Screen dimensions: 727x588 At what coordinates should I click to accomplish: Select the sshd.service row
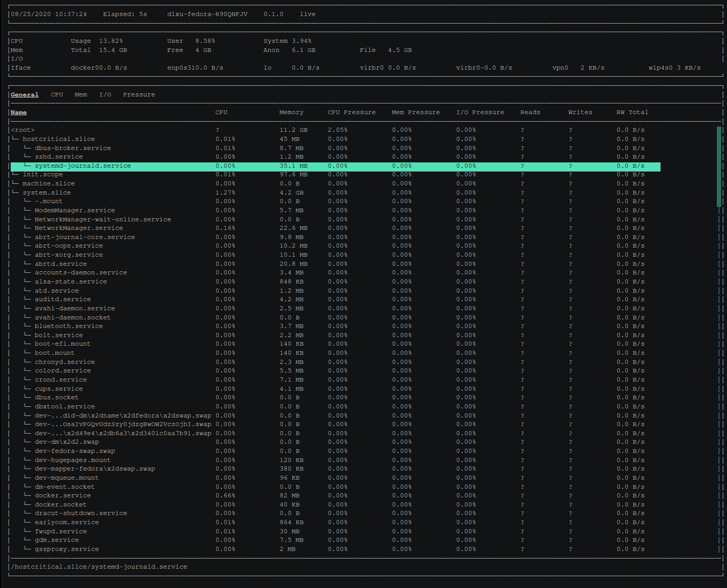click(x=59, y=157)
